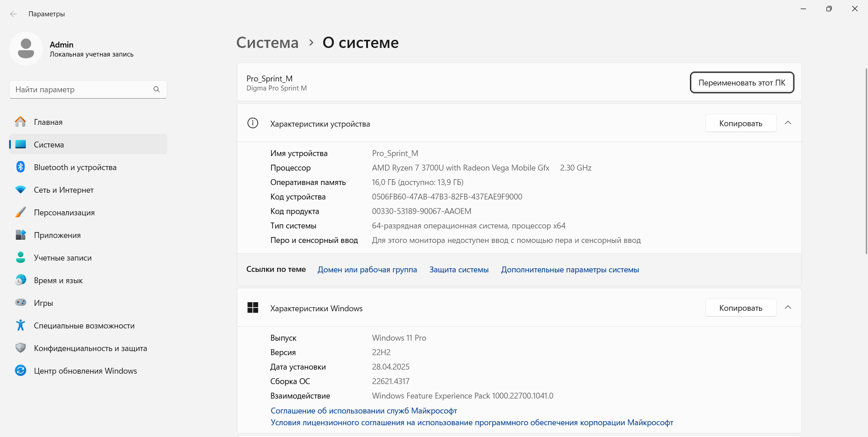
Task: Open Bluetooth и устройства settings
Action: (88, 167)
